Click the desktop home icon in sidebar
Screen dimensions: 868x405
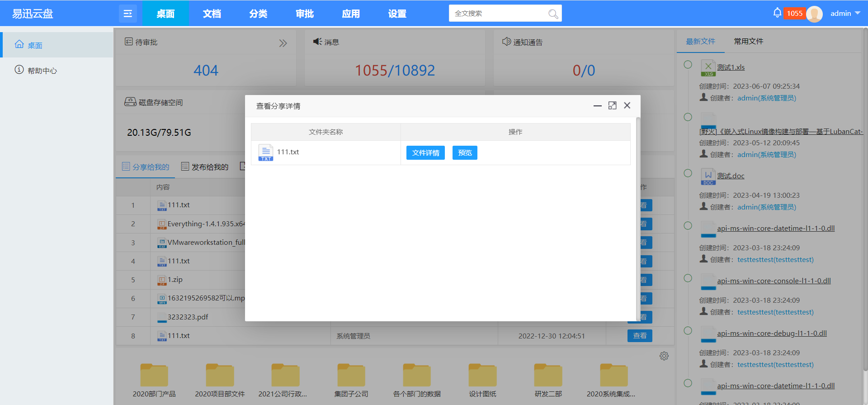point(19,44)
